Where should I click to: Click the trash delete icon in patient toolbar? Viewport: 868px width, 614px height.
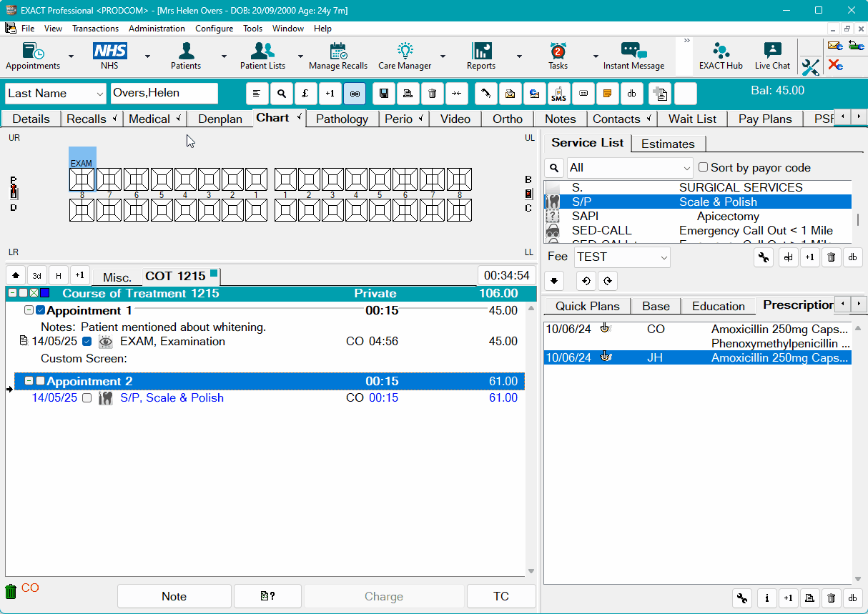pos(432,94)
